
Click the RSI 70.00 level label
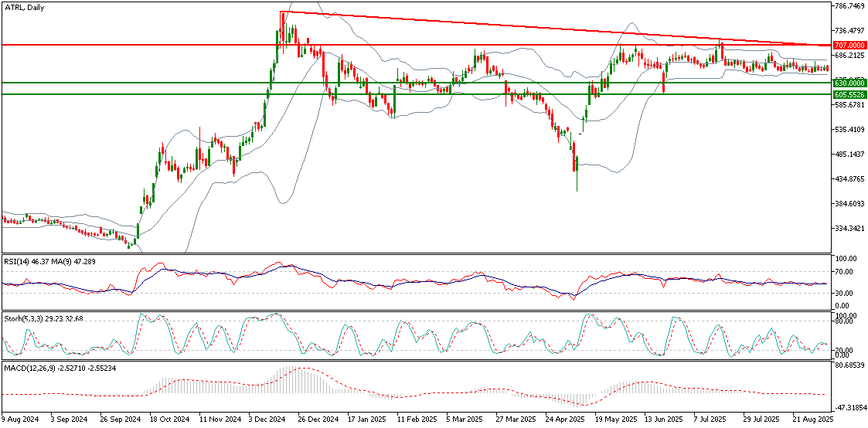(845, 272)
